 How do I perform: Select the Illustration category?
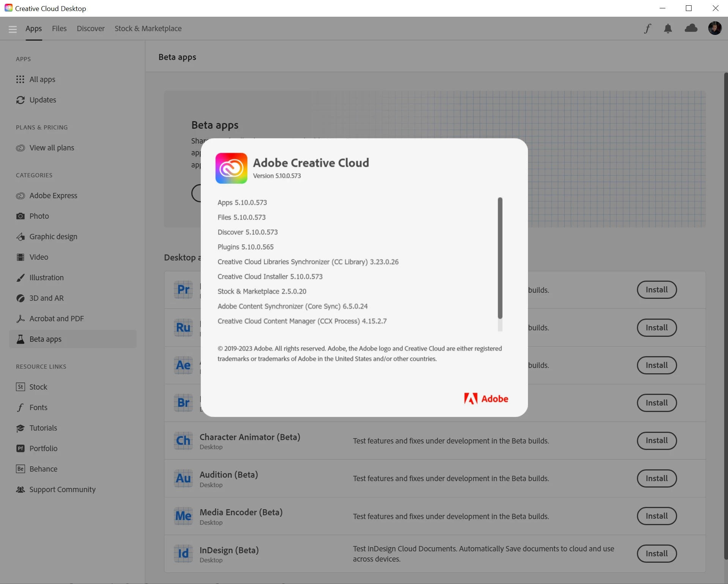(x=73, y=278)
